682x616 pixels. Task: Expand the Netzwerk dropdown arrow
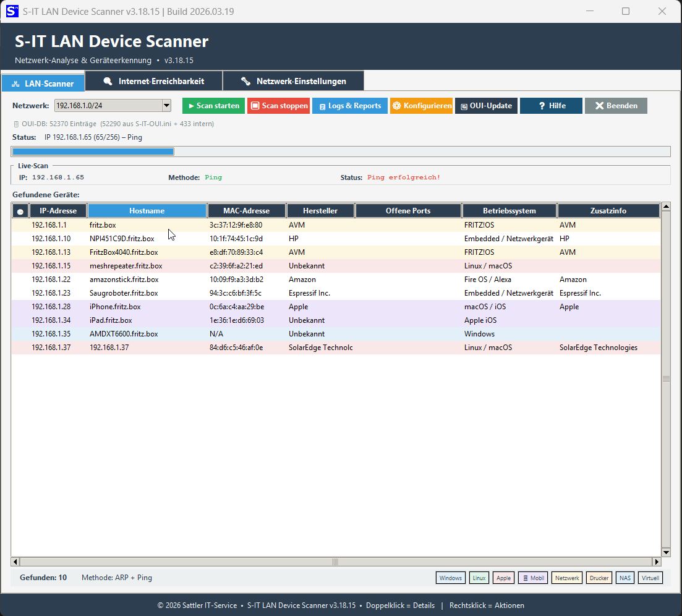tap(166, 105)
